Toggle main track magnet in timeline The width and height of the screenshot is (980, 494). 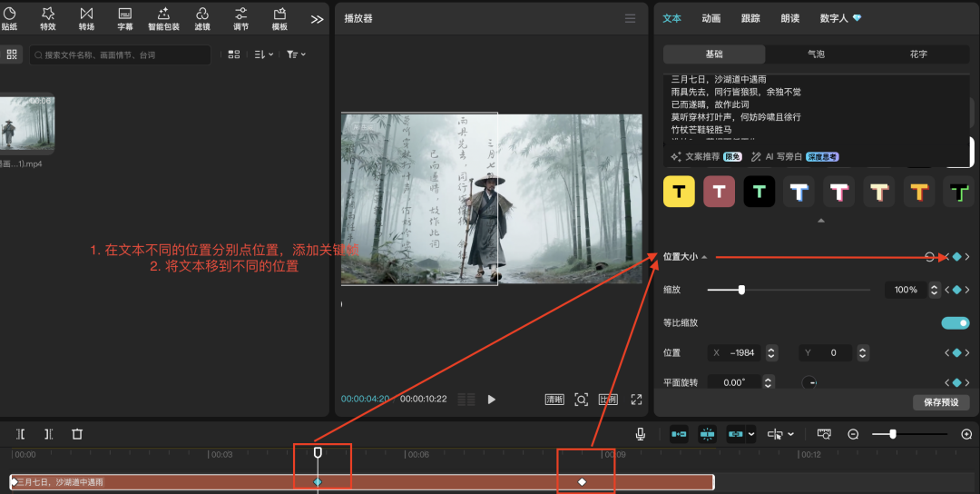(x=679, y=434)
